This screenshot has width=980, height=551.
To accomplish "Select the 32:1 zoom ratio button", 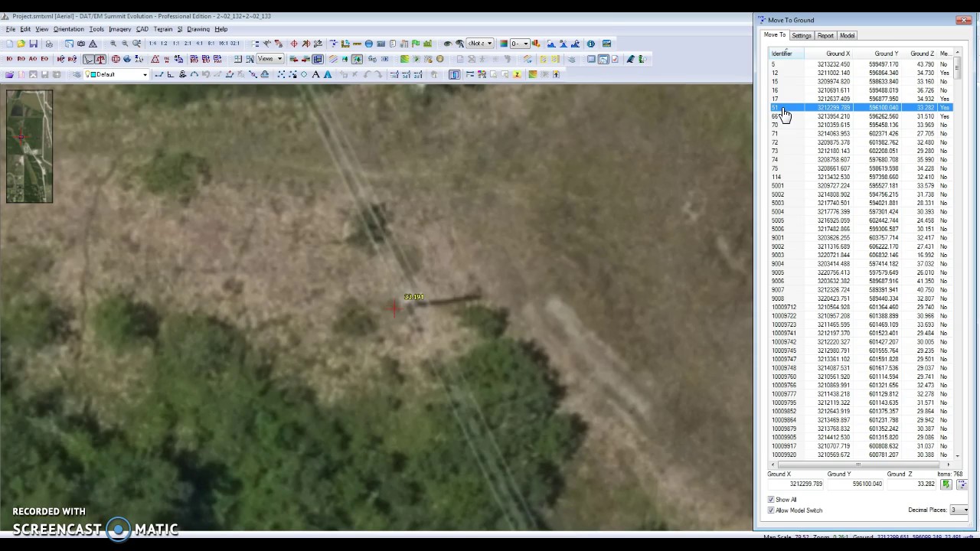I will click(x=234, y=44).
